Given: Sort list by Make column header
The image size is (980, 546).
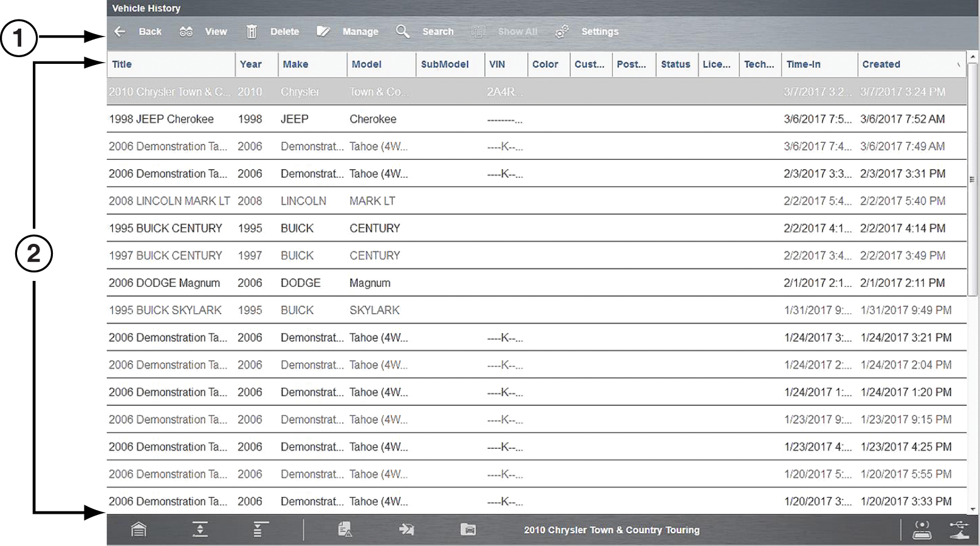Looking at the screenshot, I should click(295, 64).
